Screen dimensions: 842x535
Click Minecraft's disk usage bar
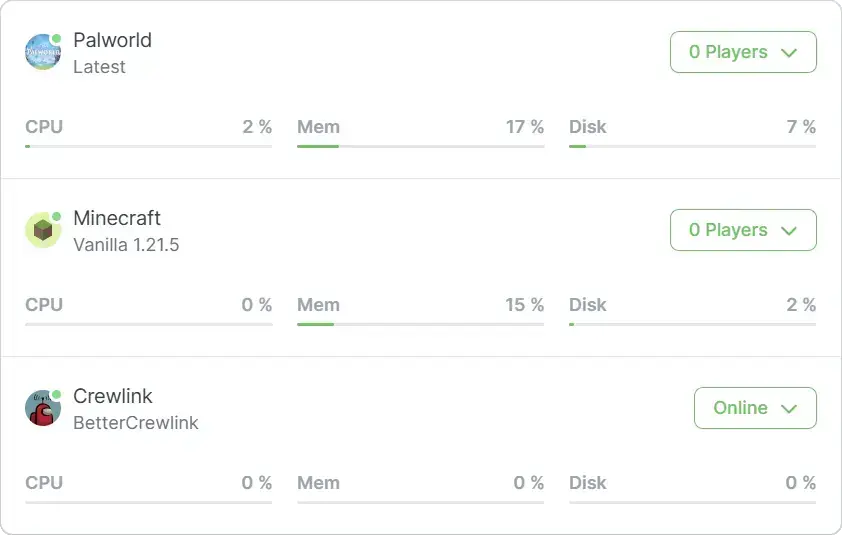click(692, 324)
